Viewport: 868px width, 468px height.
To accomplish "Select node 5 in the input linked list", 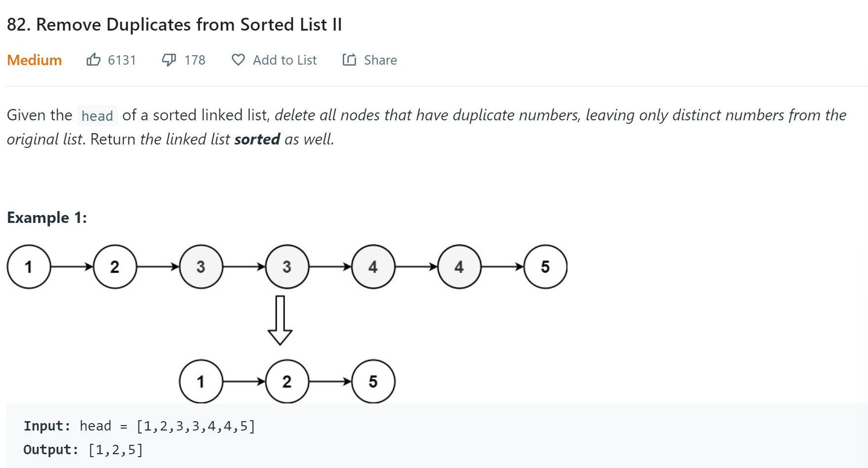I will 545,267.
